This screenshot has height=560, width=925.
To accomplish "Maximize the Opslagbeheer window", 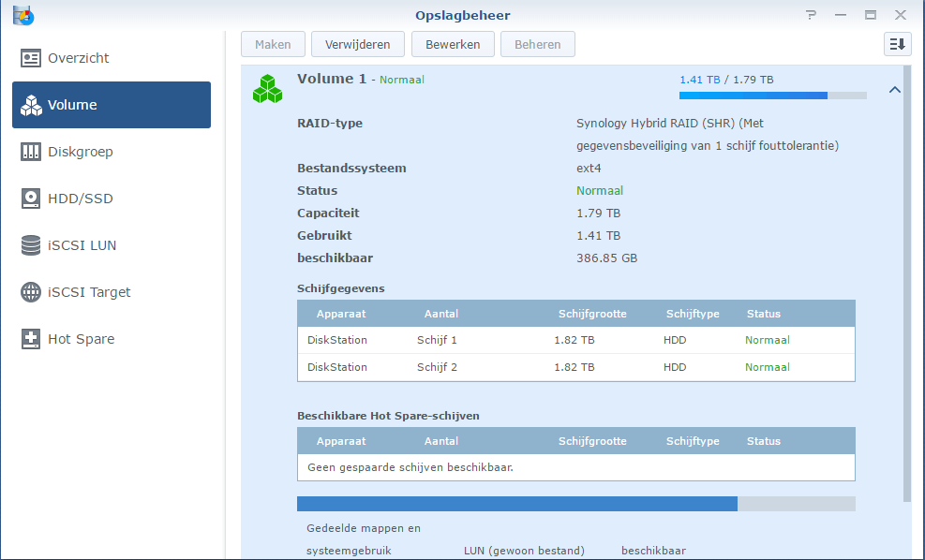I will tap(870, 15).
